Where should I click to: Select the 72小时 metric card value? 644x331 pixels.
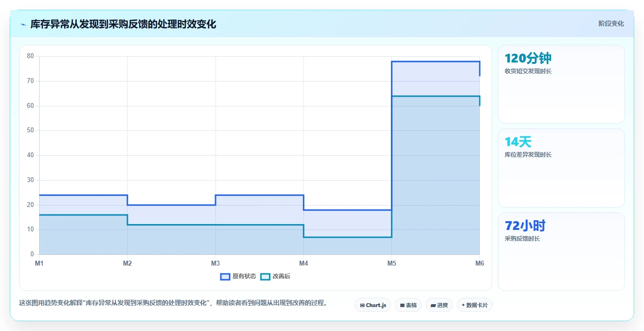click(525, 226)
